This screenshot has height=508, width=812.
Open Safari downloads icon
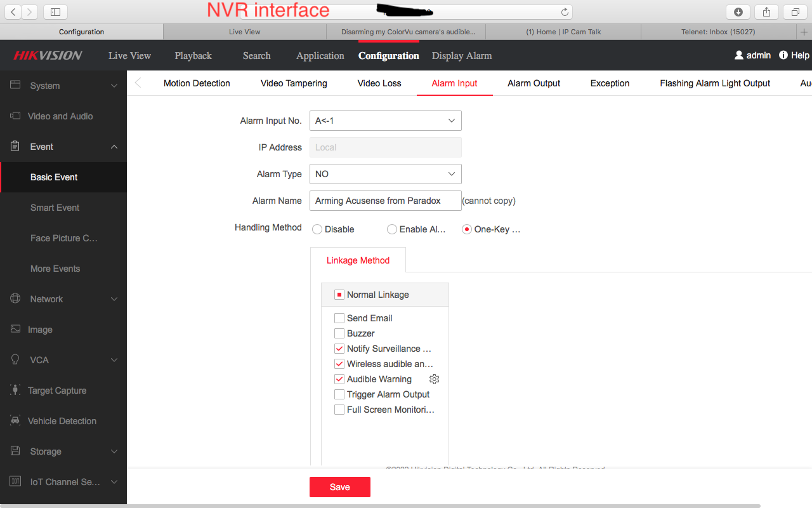pyautogui.click(x=738, y=12)
